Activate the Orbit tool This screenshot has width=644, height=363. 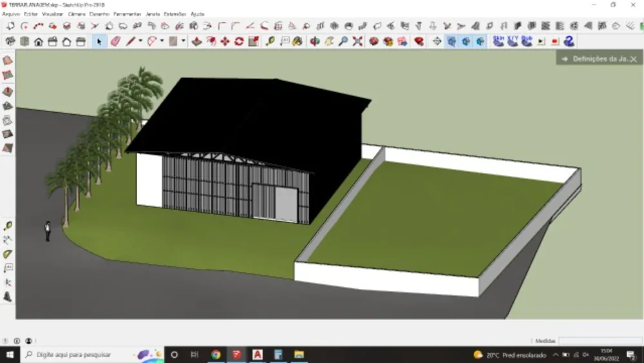click(x=315, y=41)
